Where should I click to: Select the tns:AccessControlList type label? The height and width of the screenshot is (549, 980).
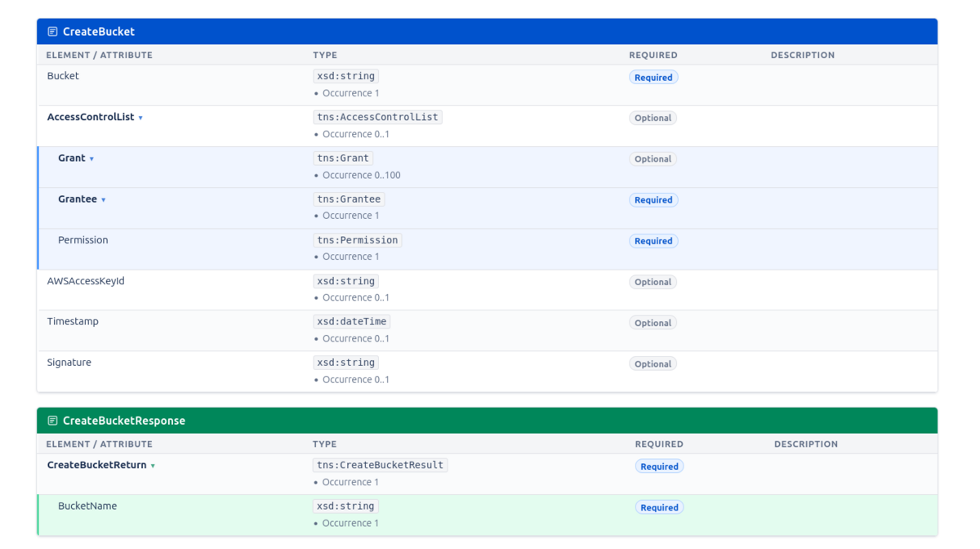click(x=377, y=117)
